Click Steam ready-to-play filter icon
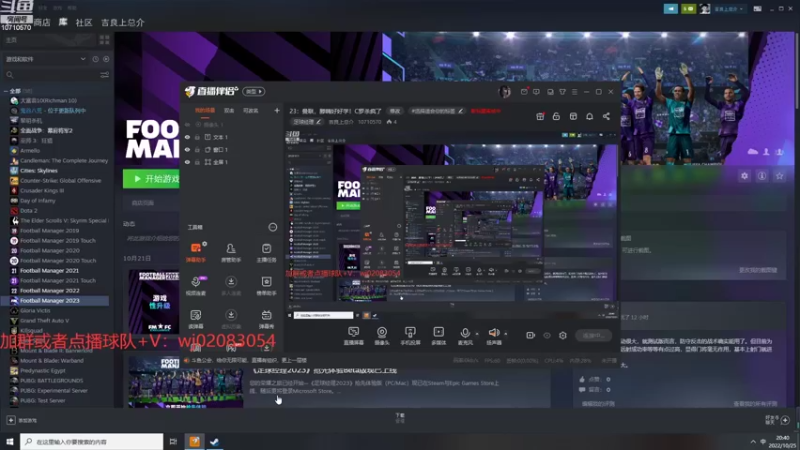The height and width of the screenshot is (450, 800). click(106, 59)
